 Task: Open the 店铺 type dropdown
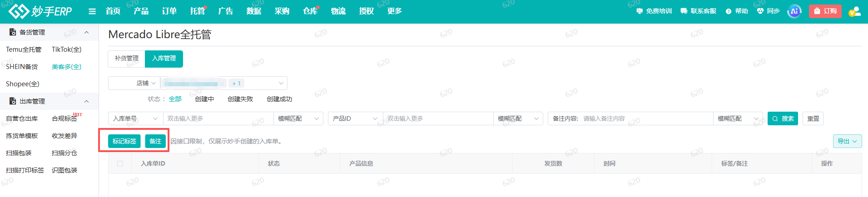tap(134, 83)
